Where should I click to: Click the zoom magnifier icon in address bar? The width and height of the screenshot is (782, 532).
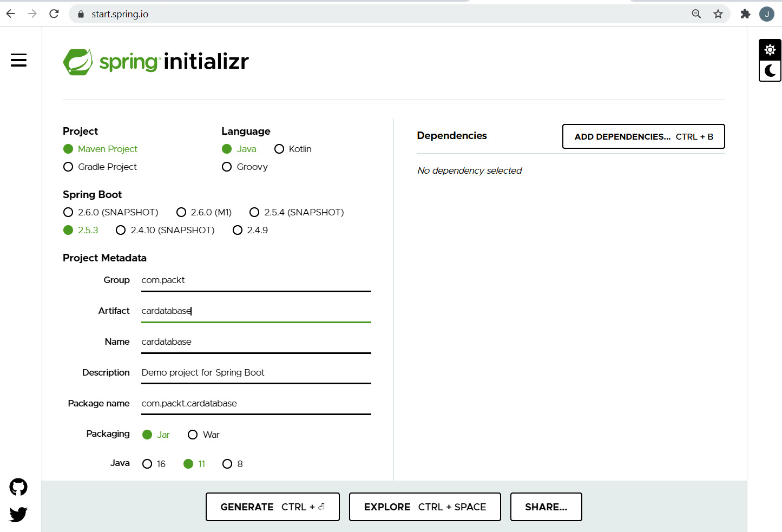click(x=696, y=14)
